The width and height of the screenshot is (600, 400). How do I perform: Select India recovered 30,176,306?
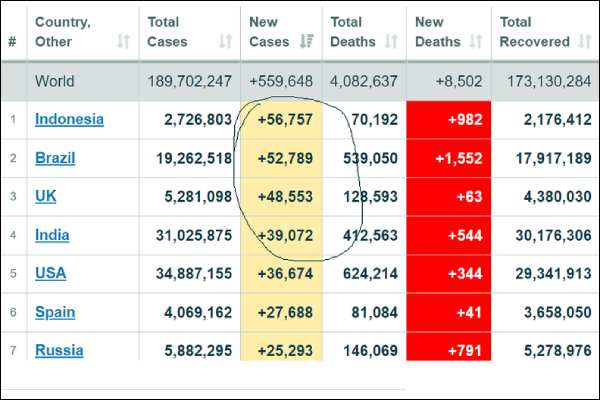pyautogui.click(x=553, y=235)
